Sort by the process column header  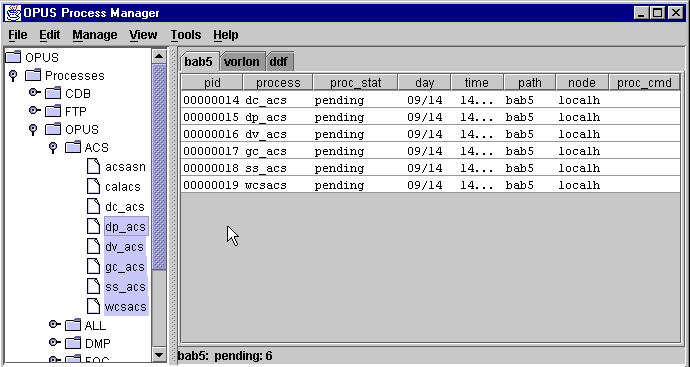[278, 83]
